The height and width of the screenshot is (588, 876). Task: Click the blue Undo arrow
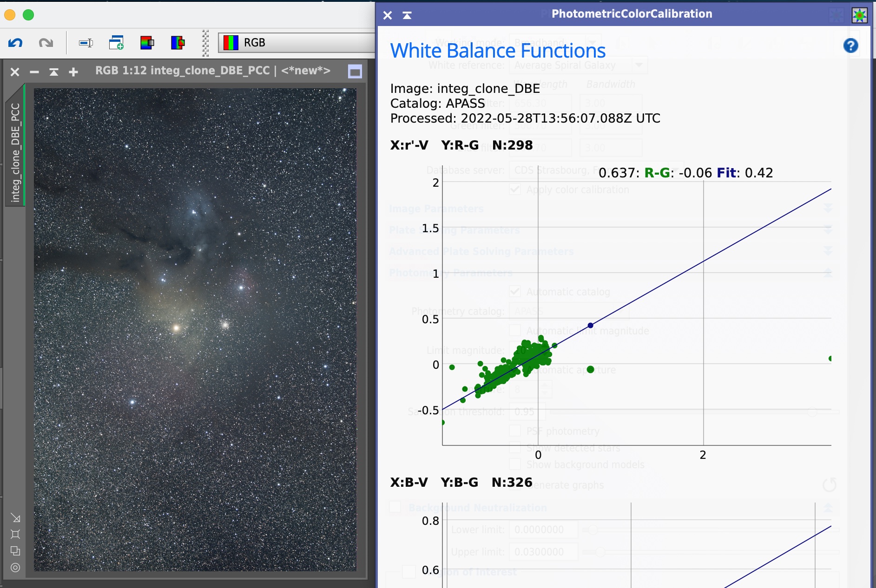[x=15, y=43]
